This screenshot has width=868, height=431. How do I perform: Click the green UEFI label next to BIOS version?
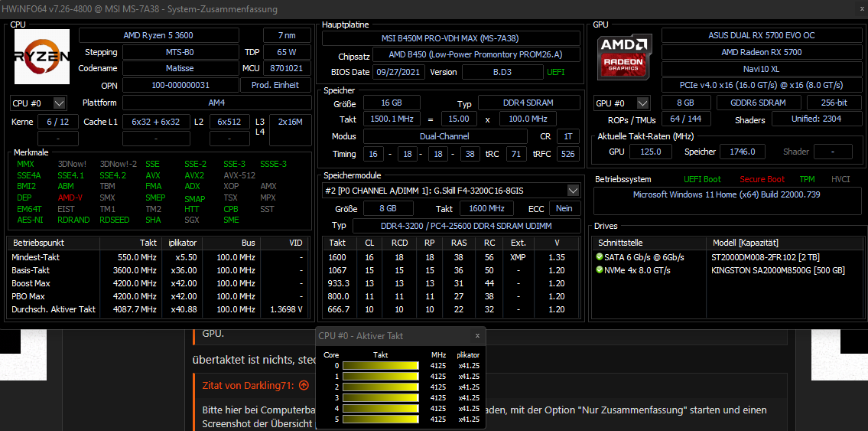pos(556,72)
